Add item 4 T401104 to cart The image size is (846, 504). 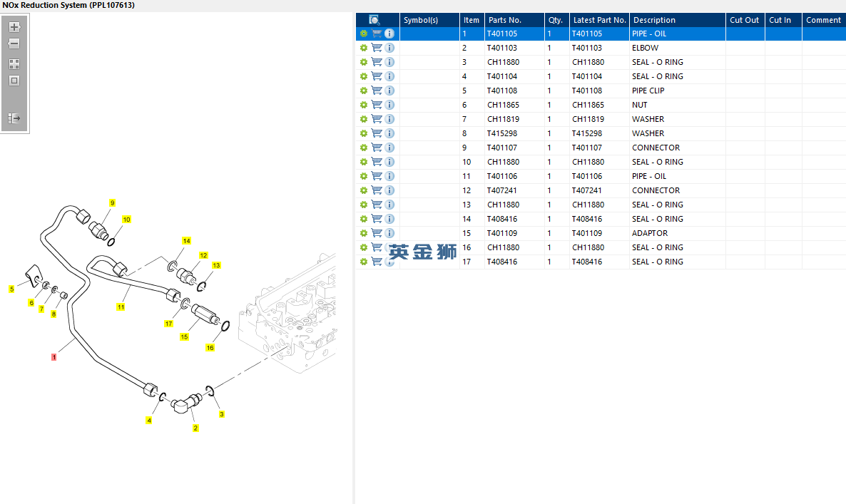tap(377, 76)
